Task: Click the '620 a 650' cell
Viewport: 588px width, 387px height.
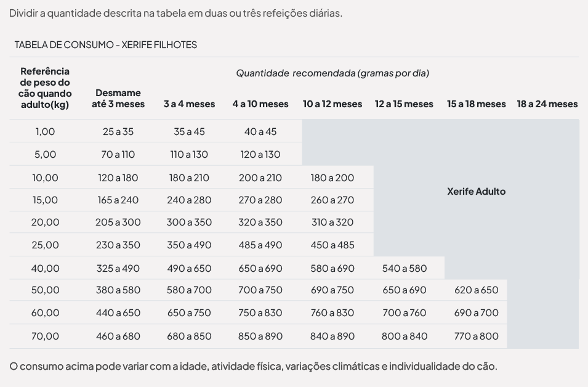Action: (x=476, y=290)
